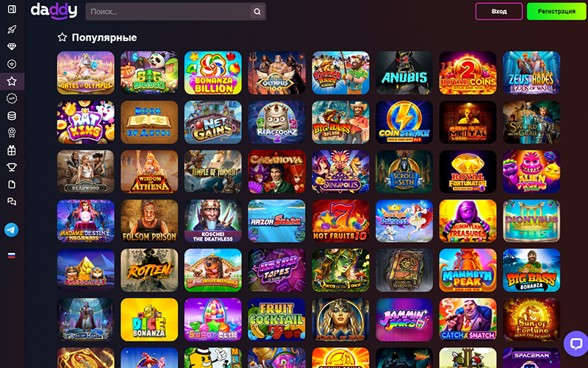Viewport: 588px width, 368px height.
Task: Select the star (popular) sidebar icon
Action: (12, 81)
